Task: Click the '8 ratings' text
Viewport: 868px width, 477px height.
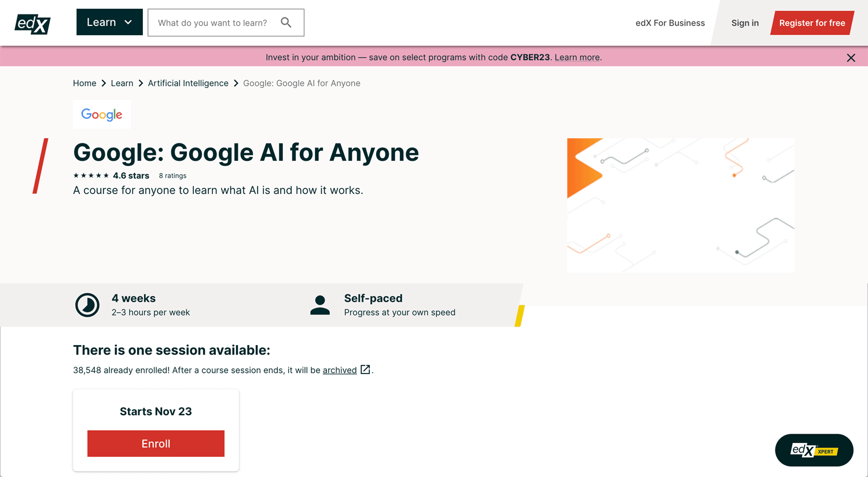Action: (172, 176)
